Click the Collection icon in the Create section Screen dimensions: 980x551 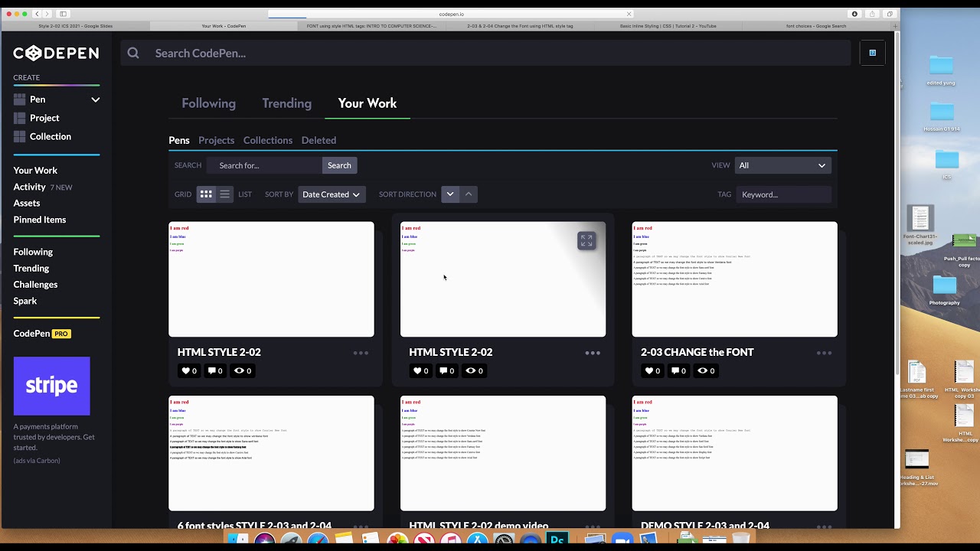pyautogui.click(x=19, y=136)
